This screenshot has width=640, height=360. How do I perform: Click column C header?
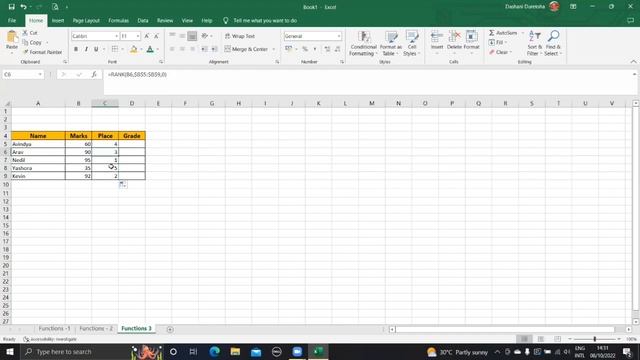[105, 103]
